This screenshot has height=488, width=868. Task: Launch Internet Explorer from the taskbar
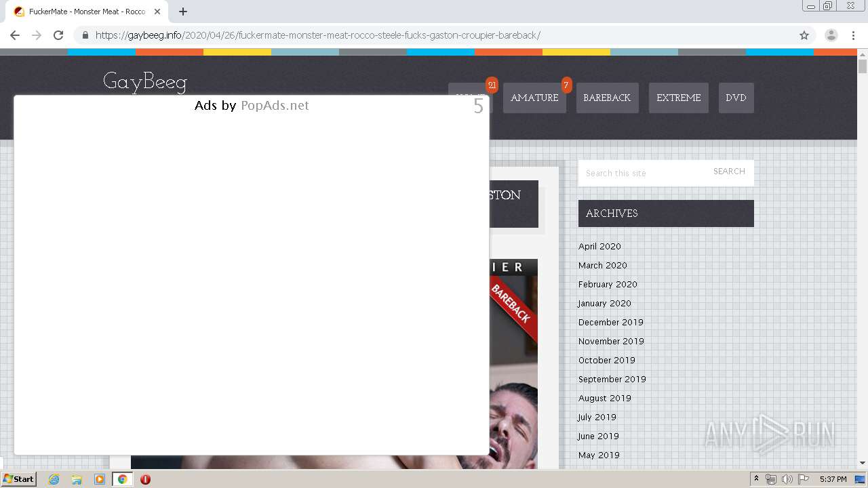[x=54, y=479]
